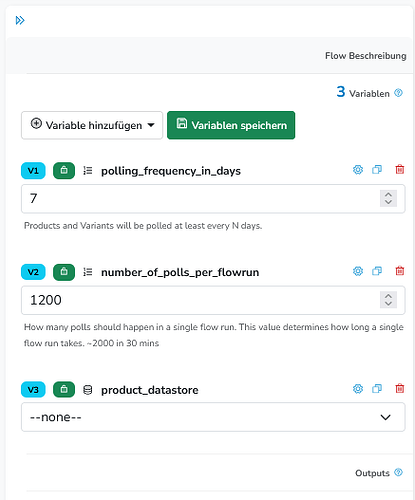Click the polling frequency stepper arrows
The image size is (415, 500).
click(x=388, y=198)
